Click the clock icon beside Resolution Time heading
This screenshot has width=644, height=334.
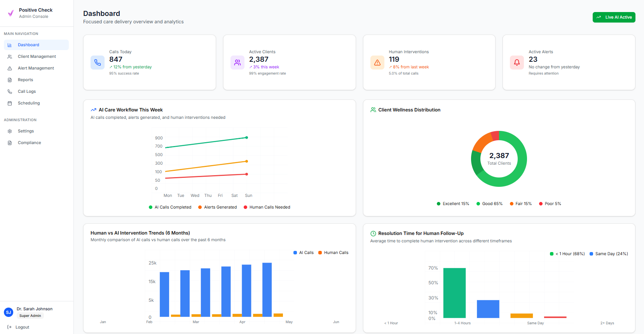(373, 233)
